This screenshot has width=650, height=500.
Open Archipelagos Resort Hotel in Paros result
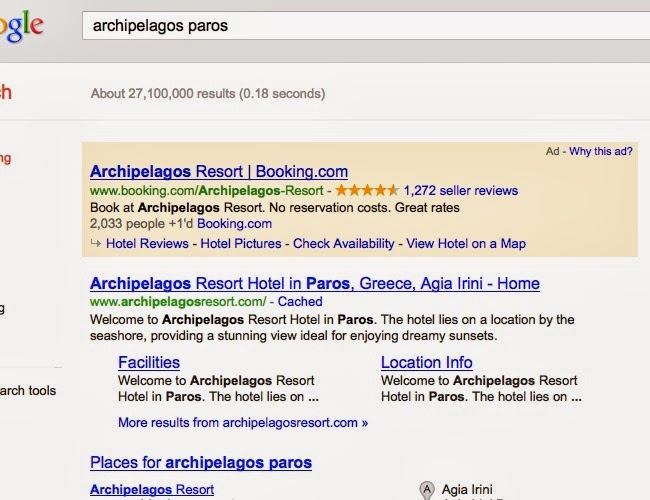314,283
